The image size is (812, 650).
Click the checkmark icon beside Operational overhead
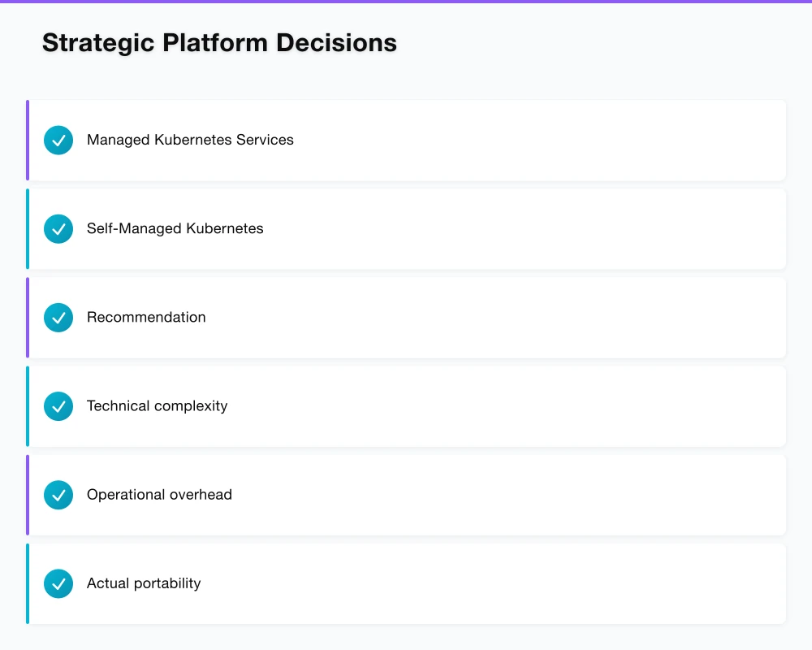coord(58,495)
